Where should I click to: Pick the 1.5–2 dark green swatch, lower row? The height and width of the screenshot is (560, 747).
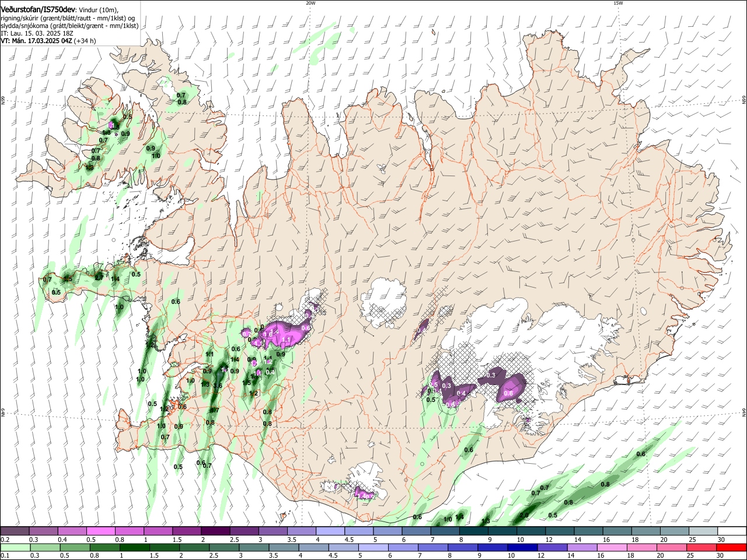163,547
